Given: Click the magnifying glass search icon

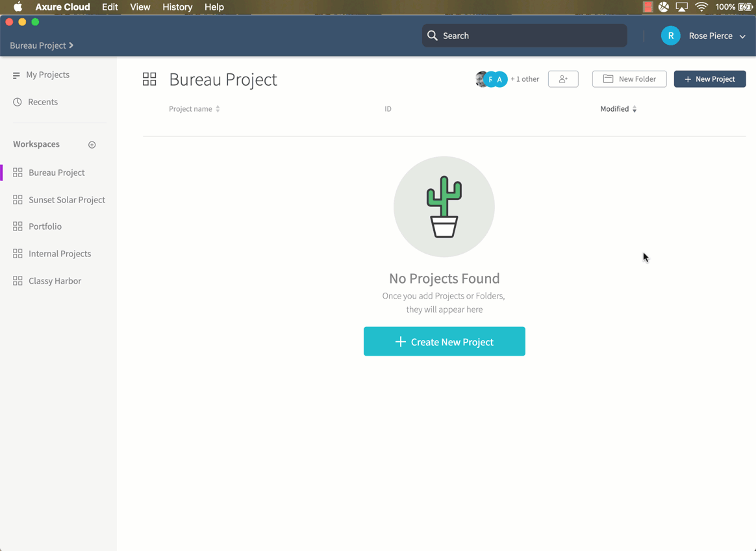Looking at the screenshot, I should (x=433, y=36).
